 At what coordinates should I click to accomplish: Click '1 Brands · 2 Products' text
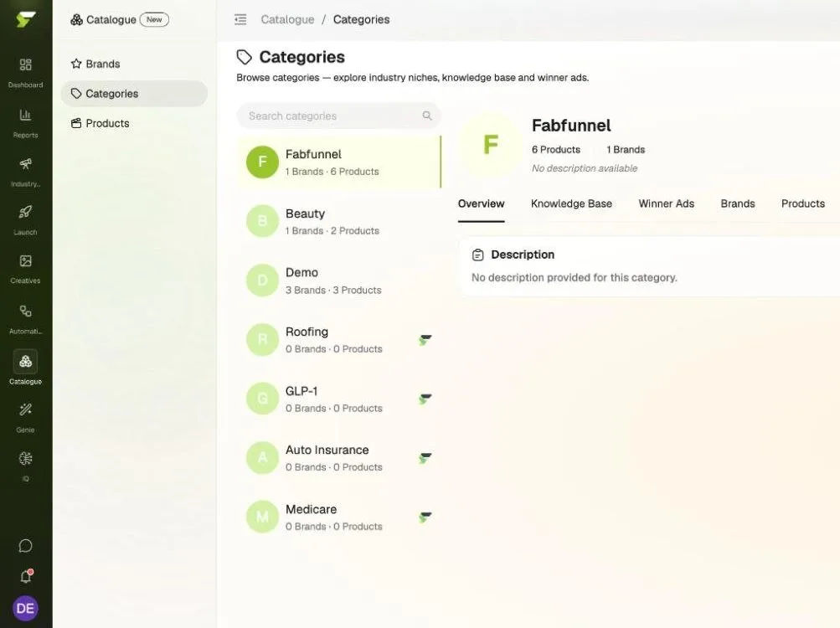pyautogui.click(x=332, y=231)
